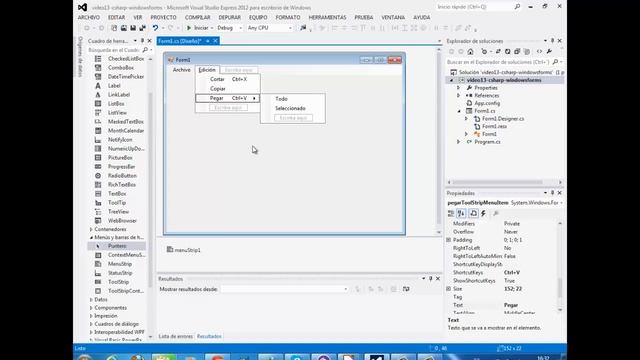
Task: Expand the Cuadros de diálogo toolbox group
Action: (x=91, y=324)
